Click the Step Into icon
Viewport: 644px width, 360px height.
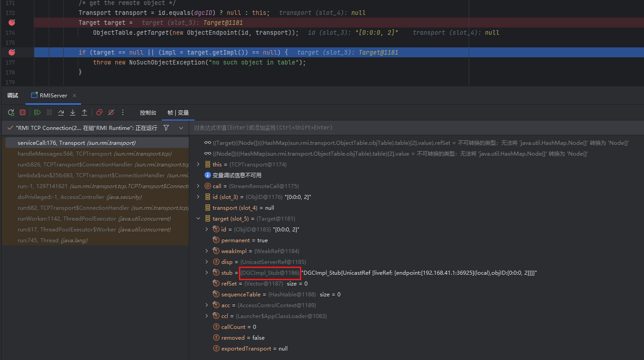(73, 112)
